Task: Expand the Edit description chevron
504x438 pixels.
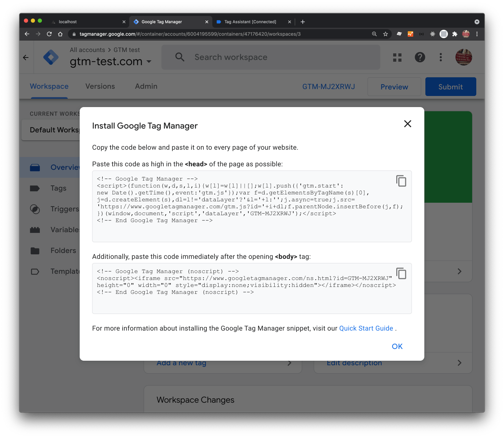Action: [x=460, y=363]
